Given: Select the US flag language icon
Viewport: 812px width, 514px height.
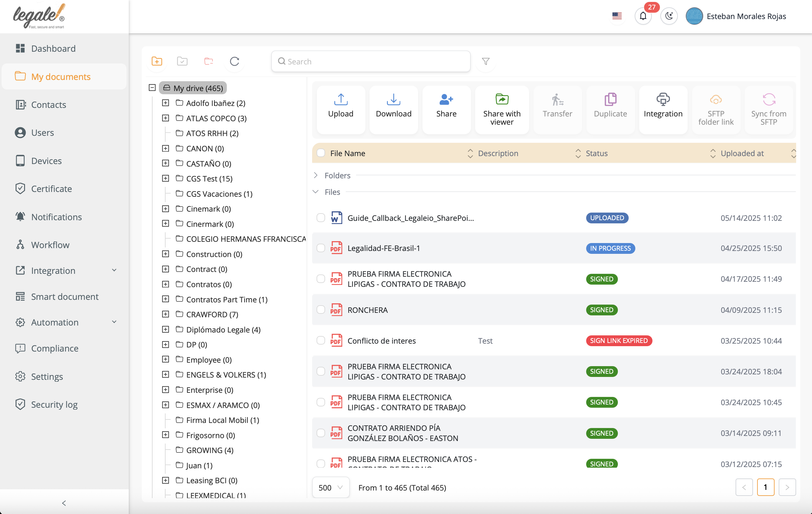Looking at the screenshot, I should tap(617, 16).
